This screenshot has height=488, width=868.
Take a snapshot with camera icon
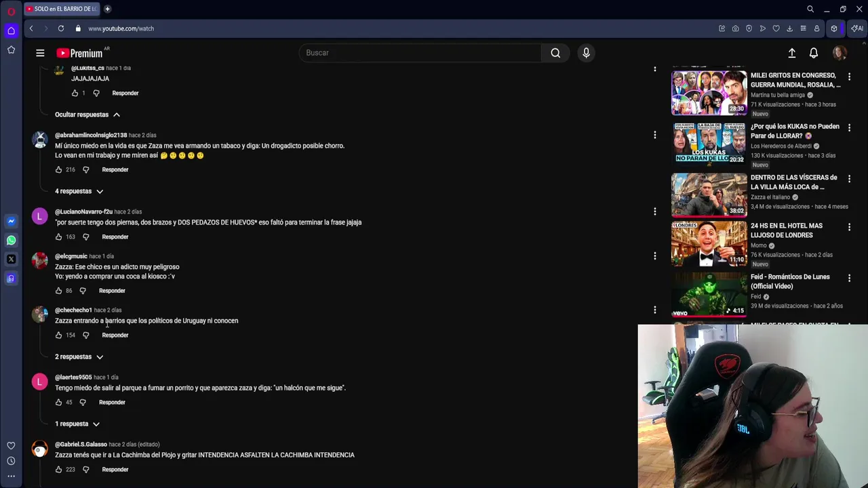[736, 28]
